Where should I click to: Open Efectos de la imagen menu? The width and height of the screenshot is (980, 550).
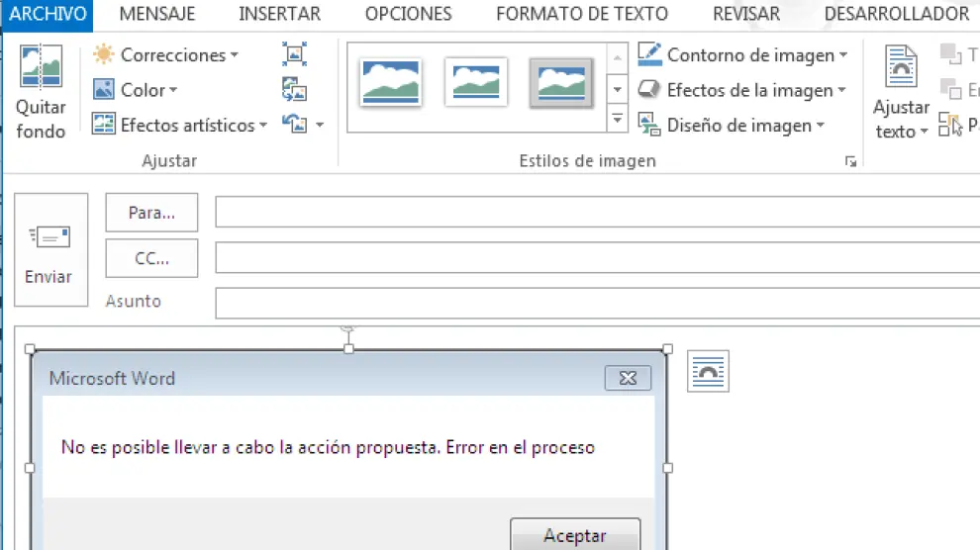(x=742, y=90)
